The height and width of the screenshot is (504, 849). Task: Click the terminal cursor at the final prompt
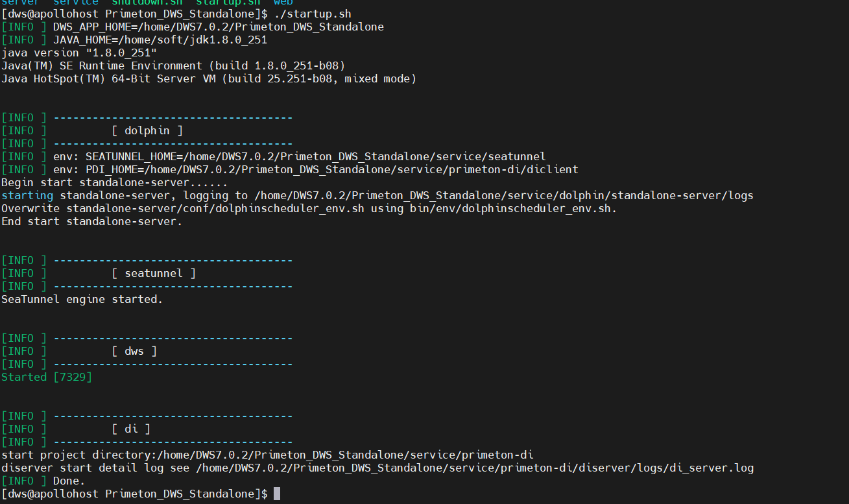[x=277, y=494]
